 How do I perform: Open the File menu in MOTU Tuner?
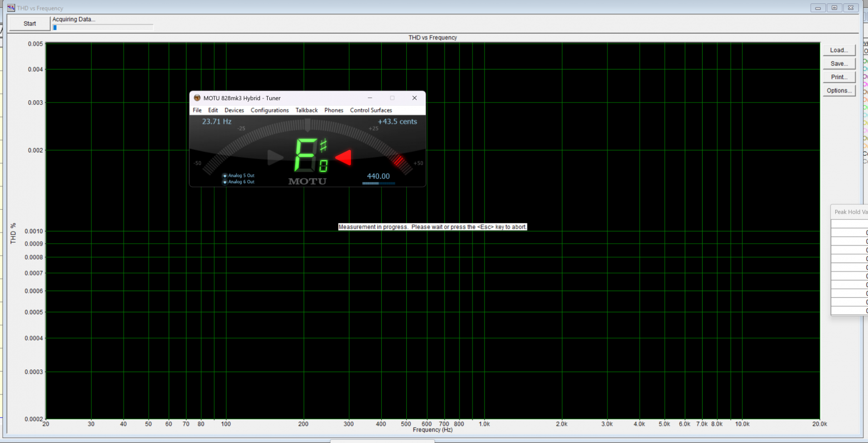click(x=197, y=110)
